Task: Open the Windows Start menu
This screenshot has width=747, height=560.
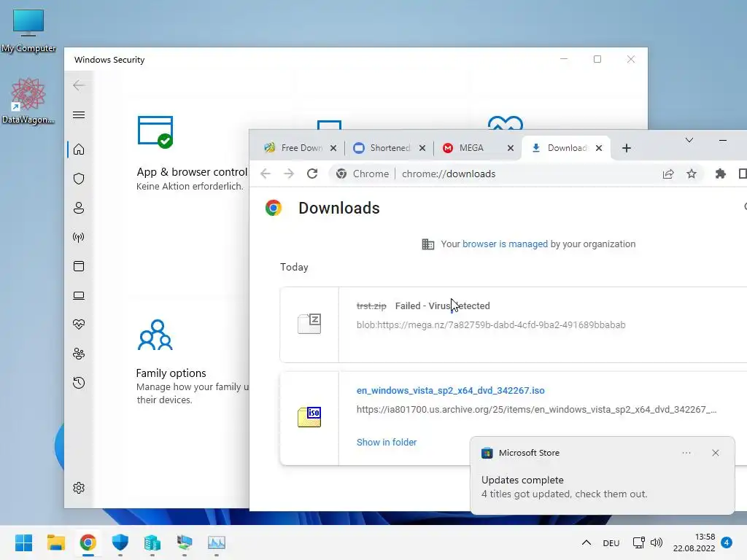Action: coord(24,542)
